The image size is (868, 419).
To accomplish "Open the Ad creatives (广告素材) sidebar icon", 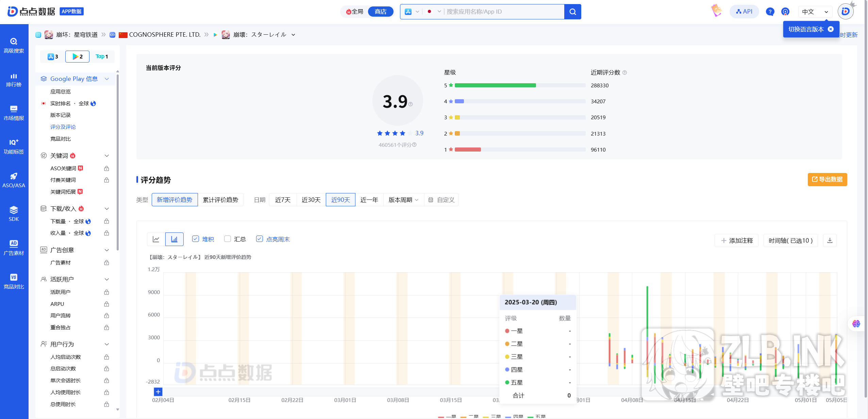I will (14, 248).
